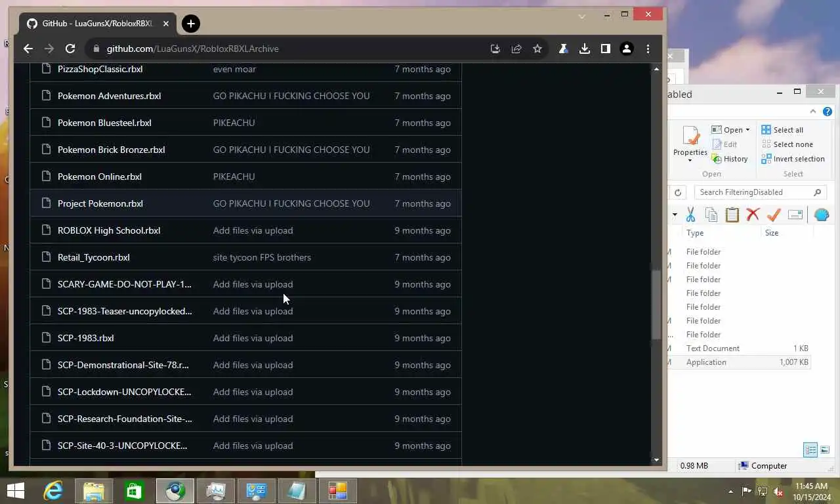Open File Explorer from the taskbar

click(94, 491)
